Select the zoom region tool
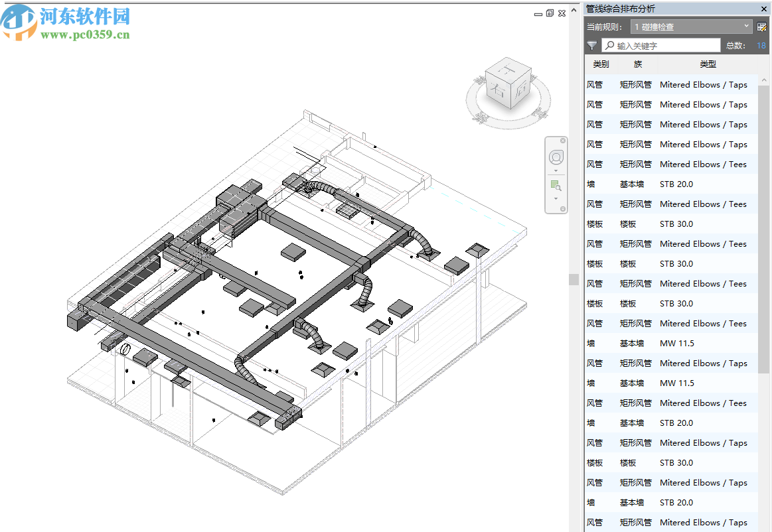 click(556, 185)
